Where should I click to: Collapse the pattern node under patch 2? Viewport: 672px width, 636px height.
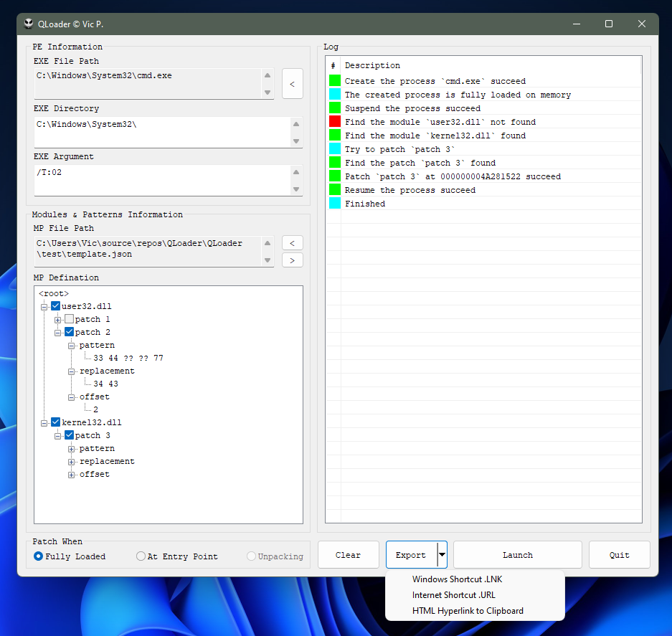[x=71, y=346]
